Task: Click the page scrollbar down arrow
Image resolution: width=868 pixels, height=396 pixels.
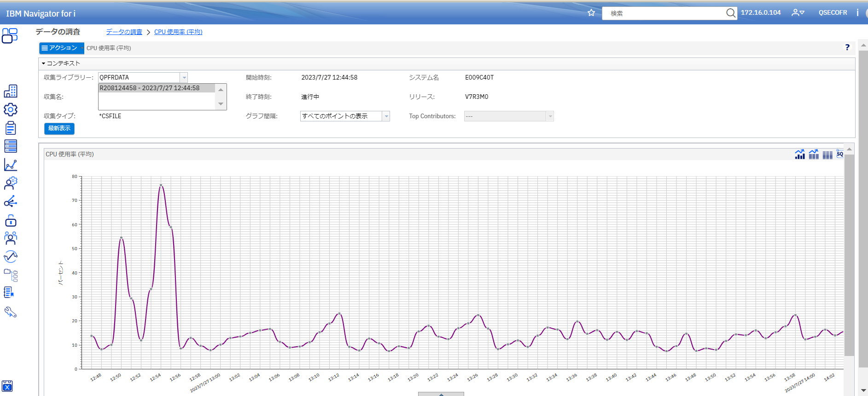Action: (x=863, y=391)
